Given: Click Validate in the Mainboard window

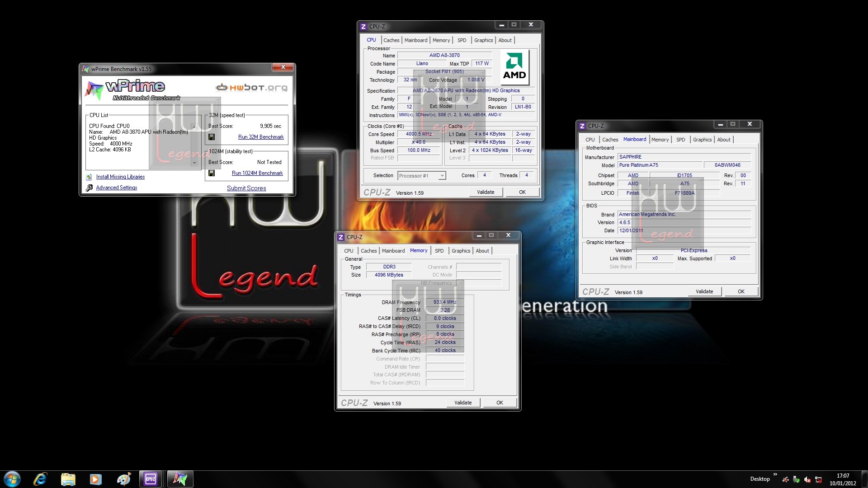Looking at the screenshot, I should (704, 291).
